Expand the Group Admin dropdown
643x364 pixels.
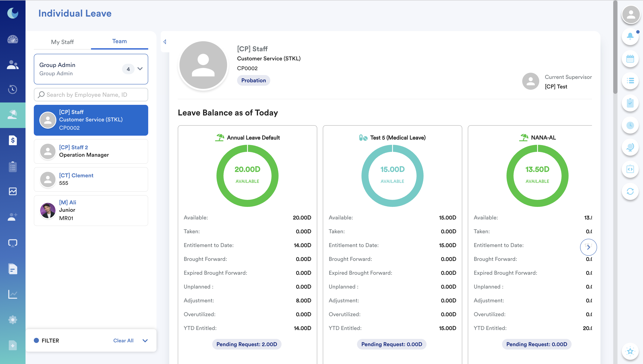click(x=140, y=69)
